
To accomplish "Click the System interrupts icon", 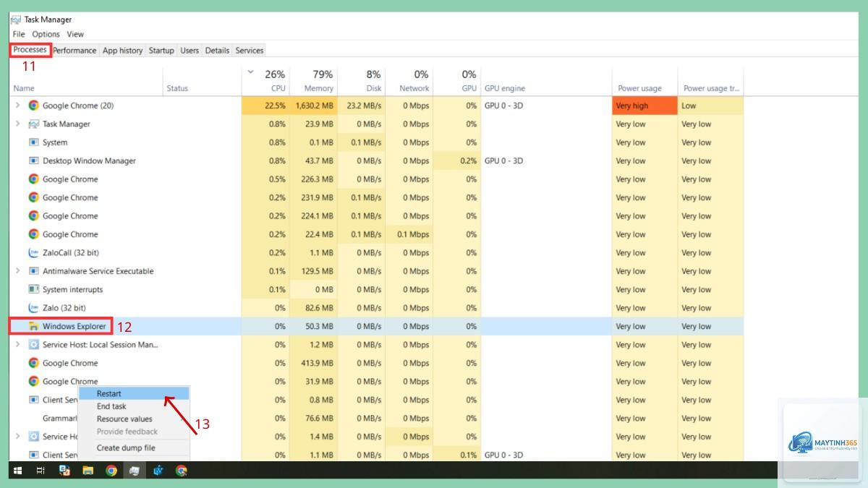I will pos(33,289).
